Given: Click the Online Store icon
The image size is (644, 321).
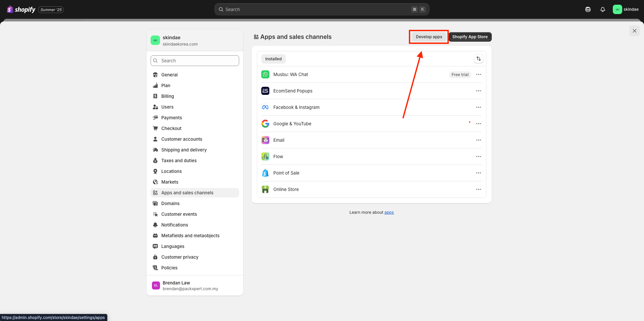Looking at the screenshot, I should [265, 189].
